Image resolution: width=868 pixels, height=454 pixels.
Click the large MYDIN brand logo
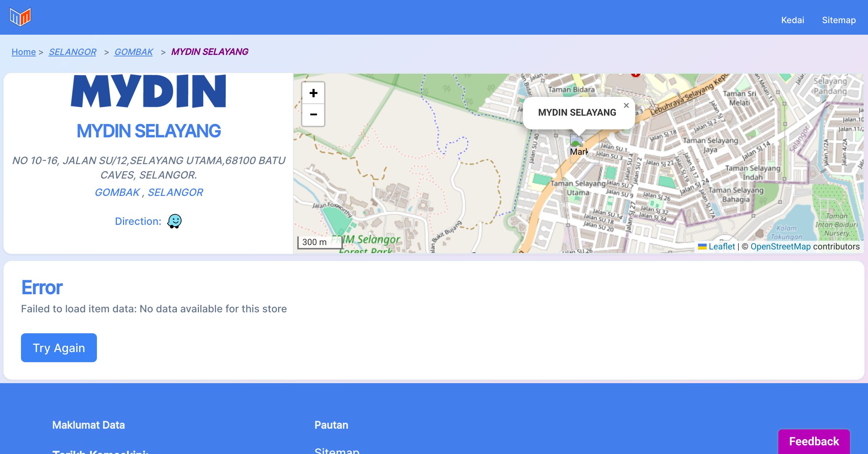[x=148, y=91]
